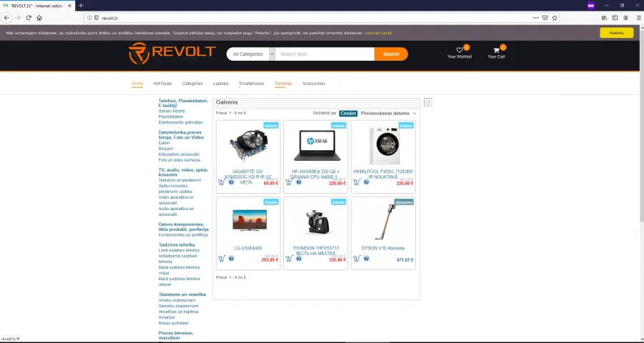Open Datori category link
This screenshot has height=343, width=644.
coord(164,143)
